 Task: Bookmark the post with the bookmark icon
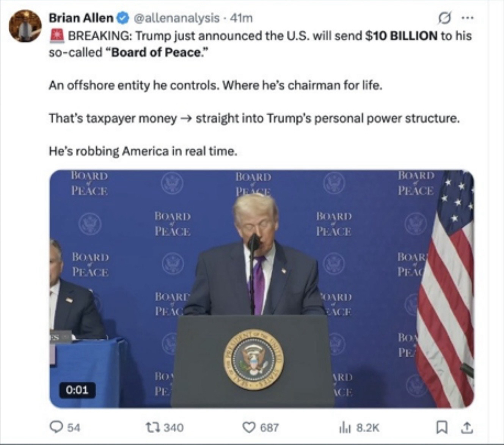coord(441,428)
